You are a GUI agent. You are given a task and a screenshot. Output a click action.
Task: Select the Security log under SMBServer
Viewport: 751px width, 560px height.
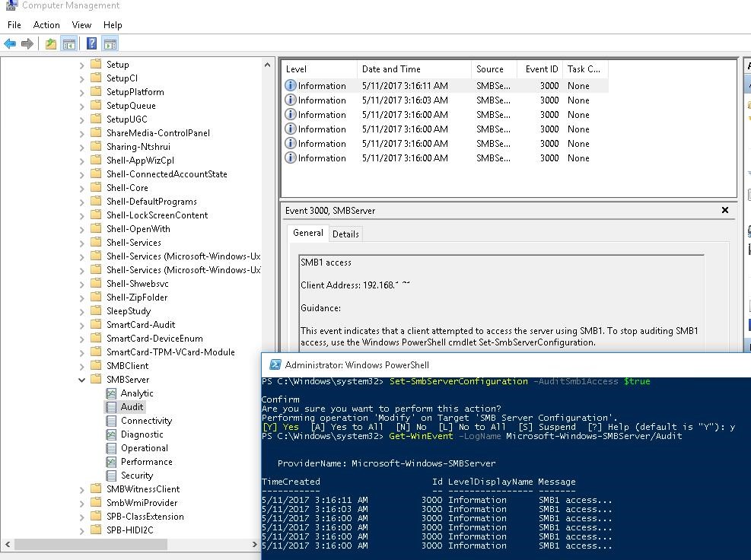click(137, 476)
